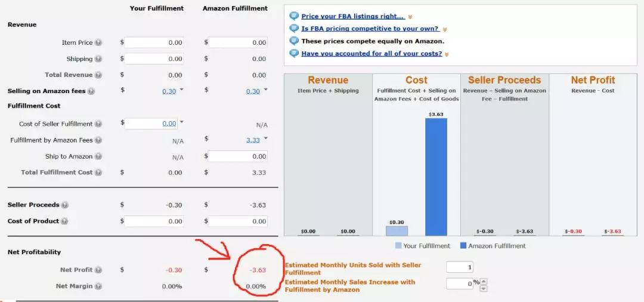Click Estimated Monthly Units Sold input box
The width and height of the screenshot is (644, 302).
tap(460, 267)
